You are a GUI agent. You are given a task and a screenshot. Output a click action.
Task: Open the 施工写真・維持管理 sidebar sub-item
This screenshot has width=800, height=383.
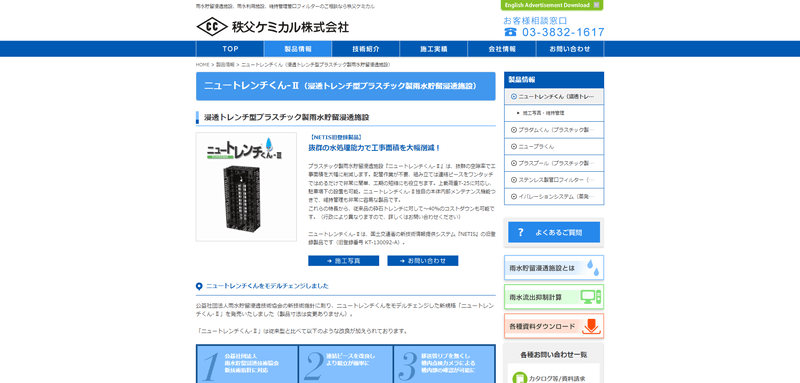554,113
